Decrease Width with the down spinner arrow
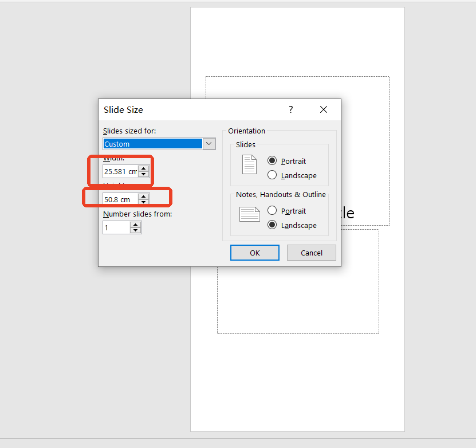 pos(143,174)
